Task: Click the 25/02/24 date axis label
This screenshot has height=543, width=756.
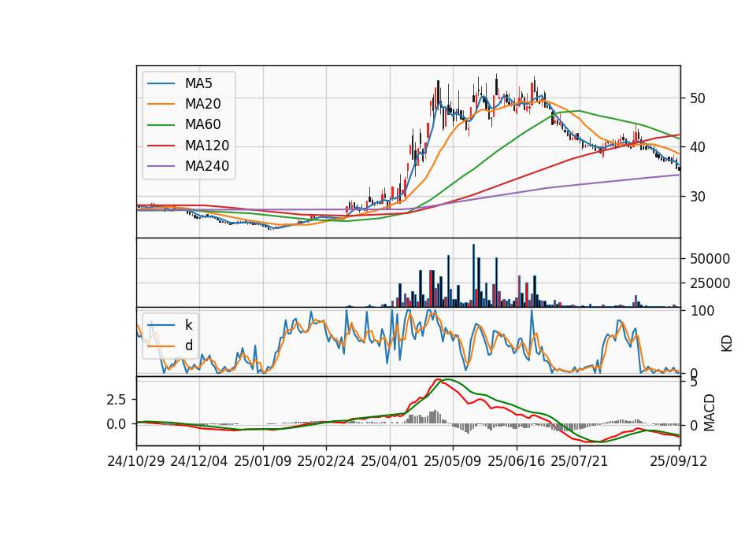Action: 326,461
